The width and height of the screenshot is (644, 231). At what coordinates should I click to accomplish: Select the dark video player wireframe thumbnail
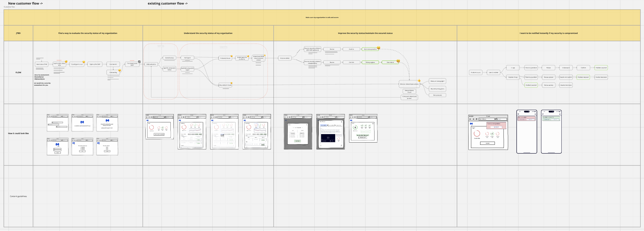click(x=330, y=131)
